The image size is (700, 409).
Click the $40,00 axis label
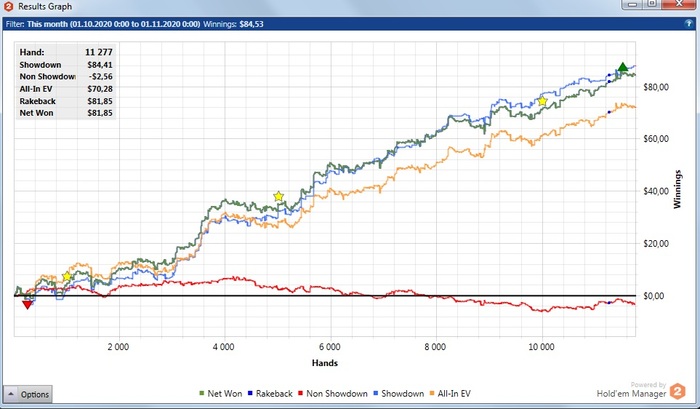coord(656,191)
